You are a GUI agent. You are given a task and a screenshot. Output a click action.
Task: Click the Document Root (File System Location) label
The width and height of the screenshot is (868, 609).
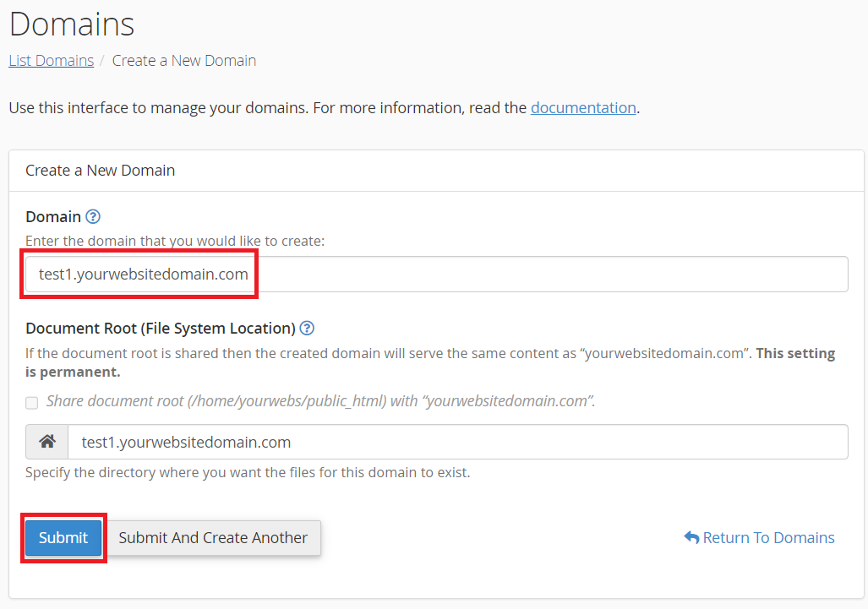161,329
